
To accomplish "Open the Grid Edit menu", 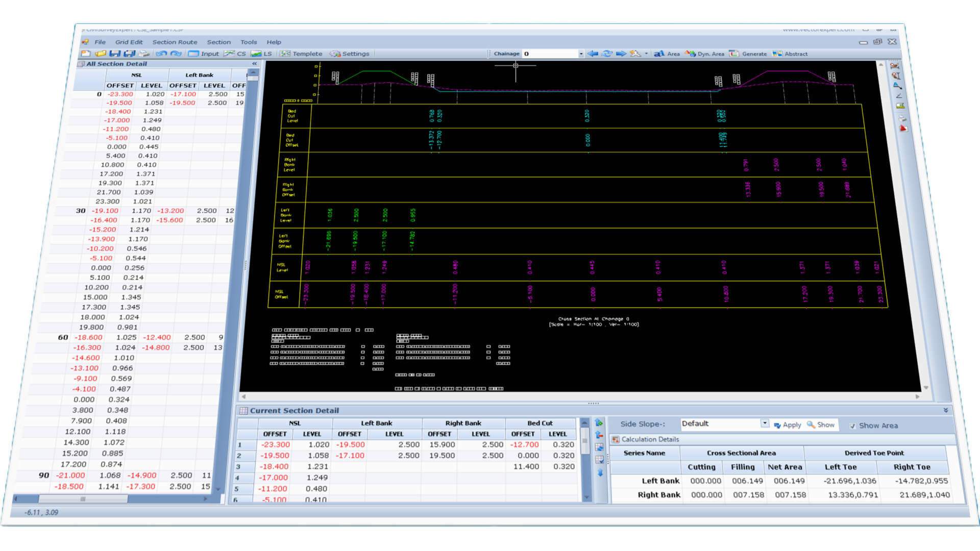I will 129,42.
